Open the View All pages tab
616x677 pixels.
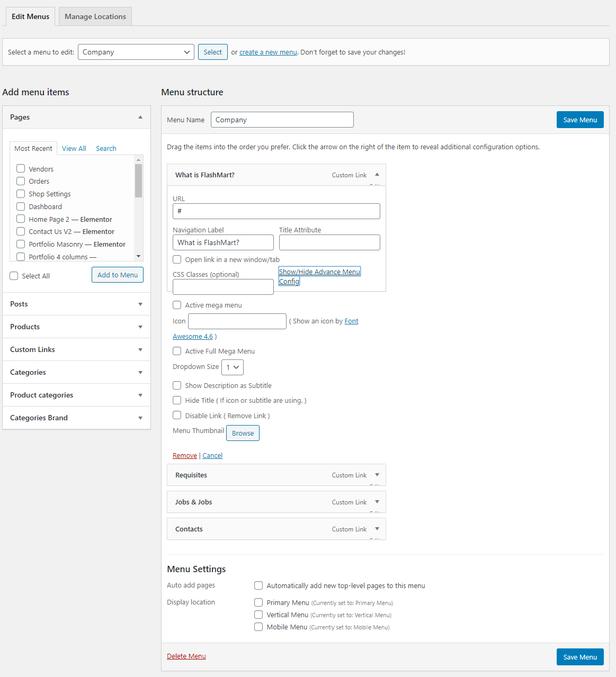point(74,148)
